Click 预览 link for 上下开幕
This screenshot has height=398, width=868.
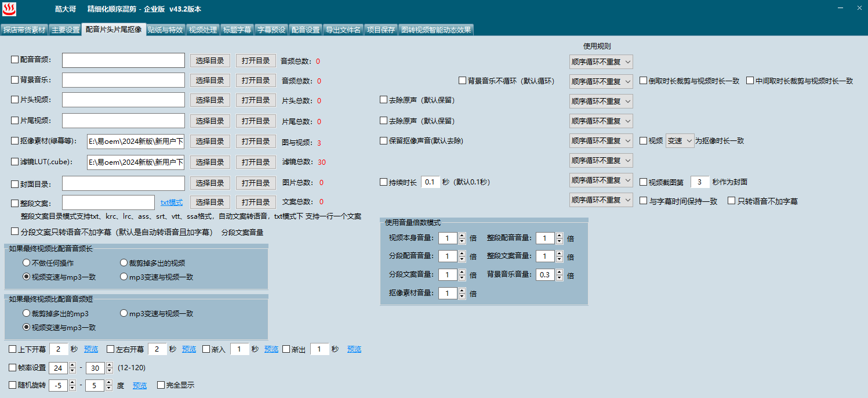pos(91,349)
